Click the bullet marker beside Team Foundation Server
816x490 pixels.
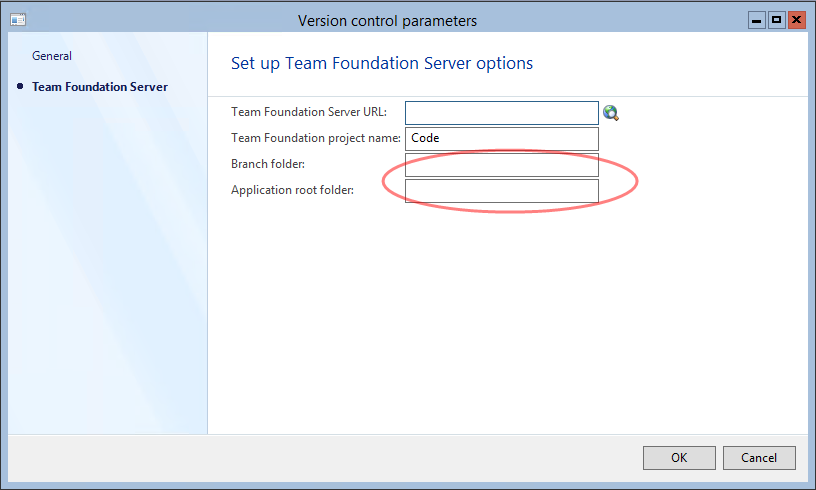tap(20, 87)
